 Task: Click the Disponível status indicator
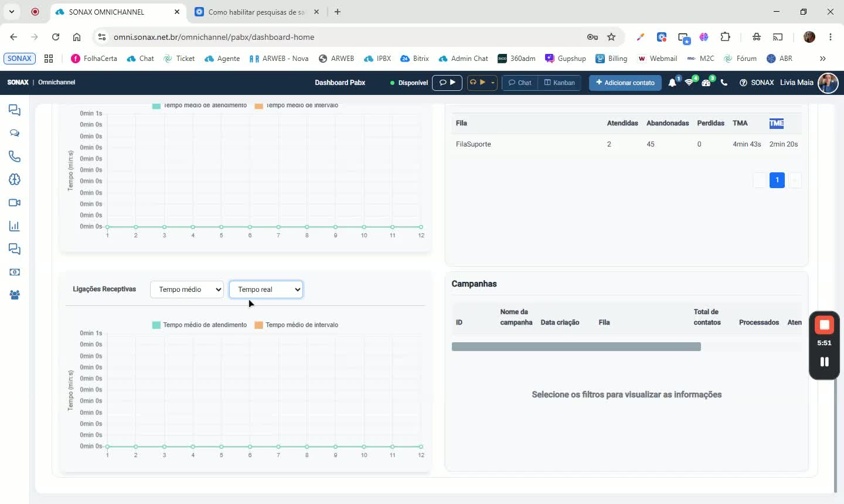[409, 83]
